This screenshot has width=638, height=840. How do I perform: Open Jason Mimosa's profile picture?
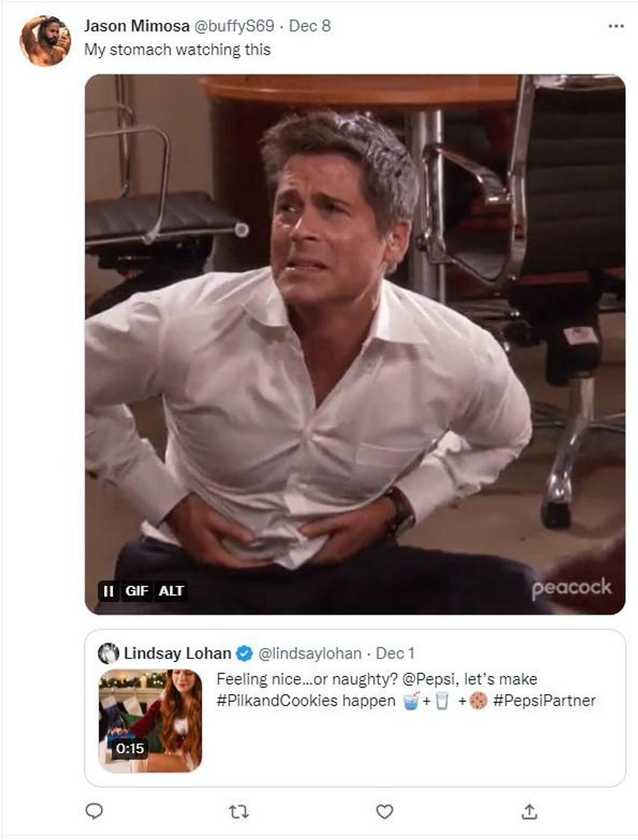click(x=45, y=40)
